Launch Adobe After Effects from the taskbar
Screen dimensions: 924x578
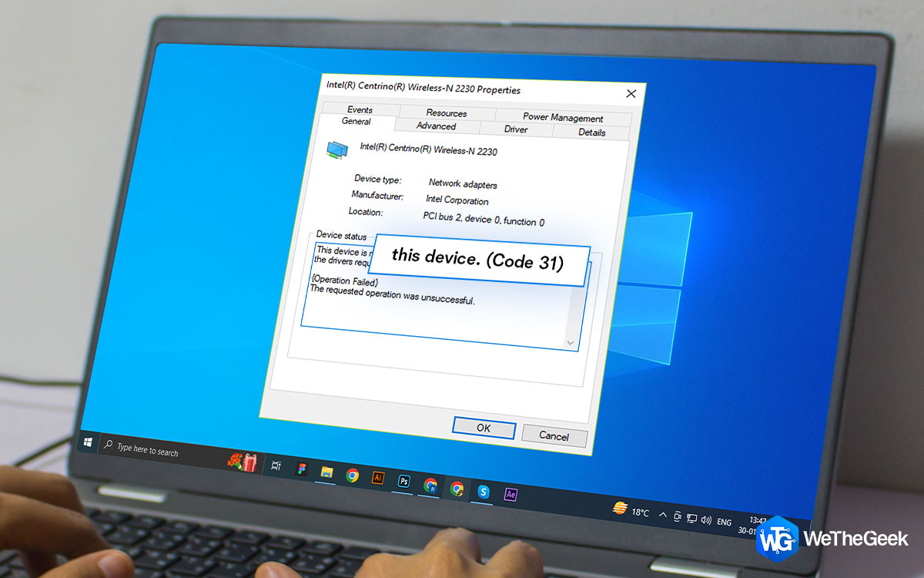[x=510, y=494]
